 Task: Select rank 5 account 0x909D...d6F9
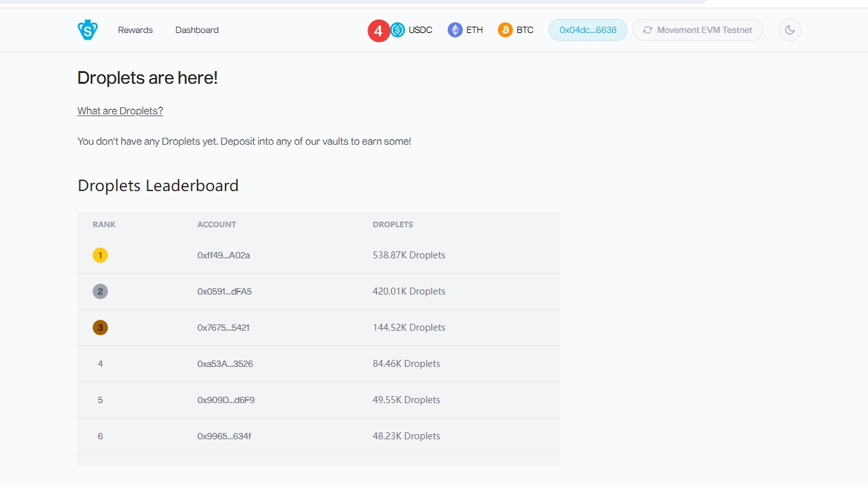tap(225, 400)
